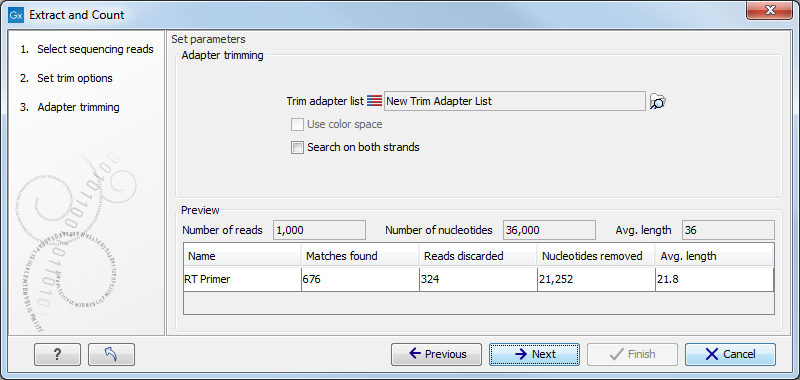Close the Extract and Count dialog
Screen dimensions: 800x380
click(769, 10)
